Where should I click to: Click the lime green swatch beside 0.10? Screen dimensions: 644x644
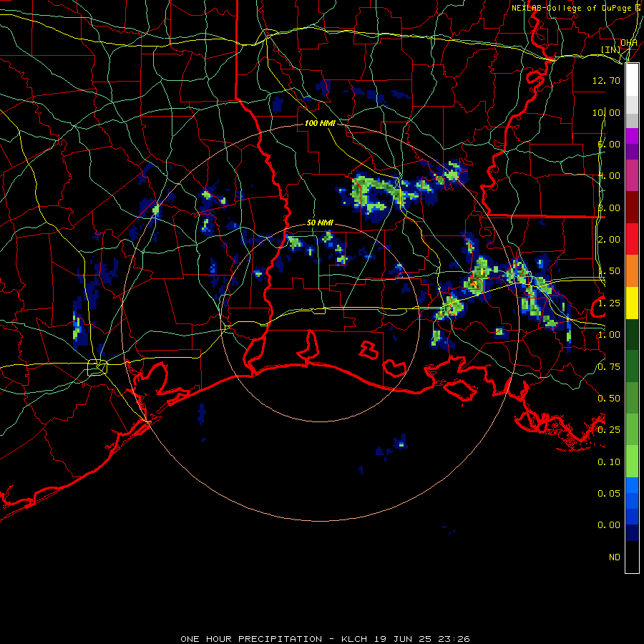click(632, 462)
